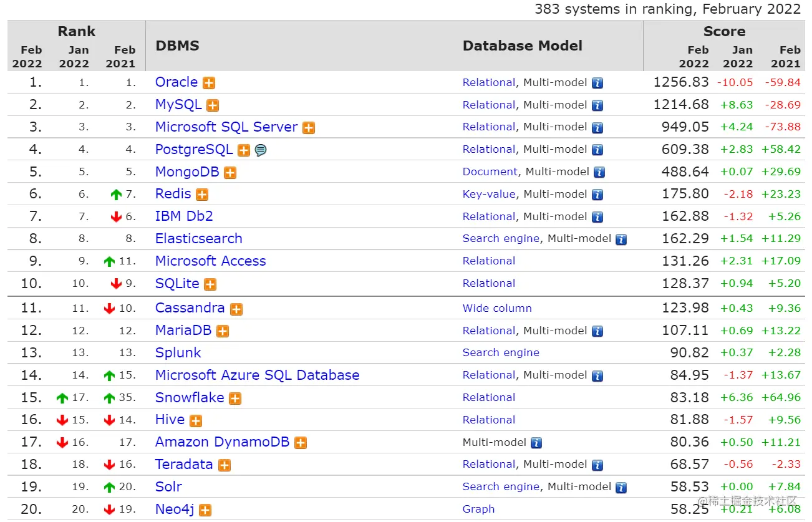Click the Key-value model link for Redis
This screenshot has height=522, width=812.
489,194
